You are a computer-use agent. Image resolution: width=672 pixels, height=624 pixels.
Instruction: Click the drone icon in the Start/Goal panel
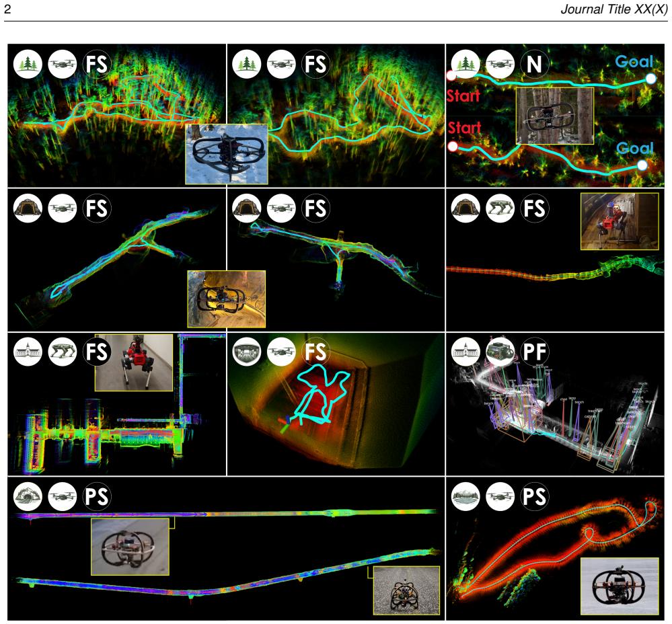click(500, 64)
